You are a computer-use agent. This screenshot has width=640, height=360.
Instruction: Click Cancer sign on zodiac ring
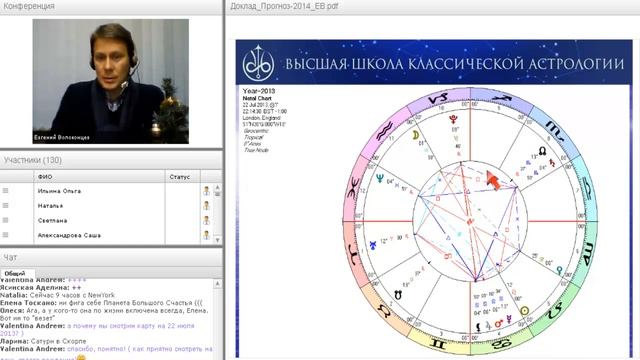click(502, 344)
